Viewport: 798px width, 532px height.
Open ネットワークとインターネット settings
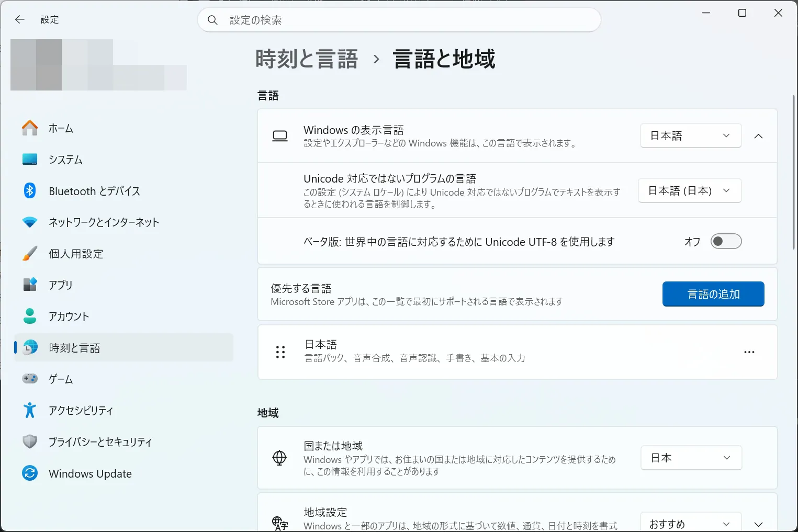click(x=123, y=222)
